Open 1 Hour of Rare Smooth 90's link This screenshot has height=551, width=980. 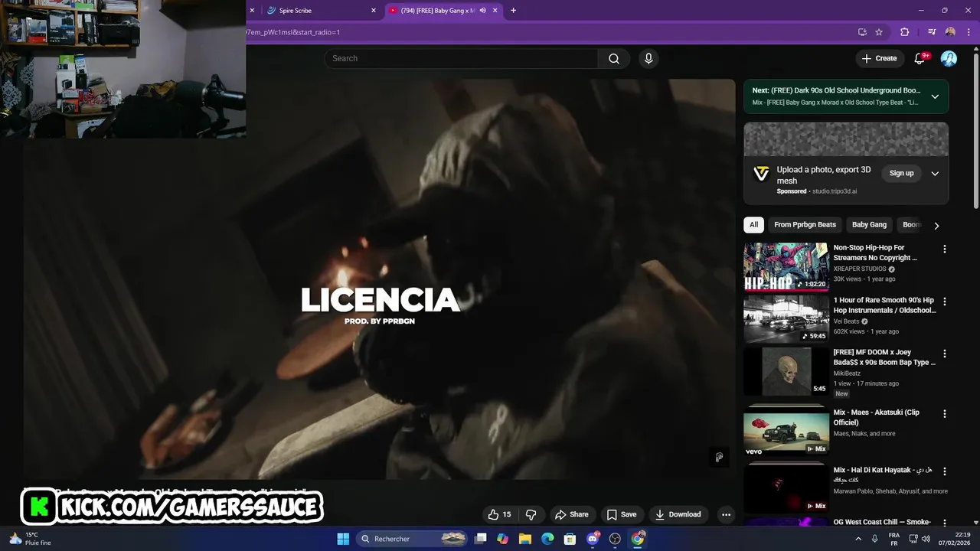884,305
